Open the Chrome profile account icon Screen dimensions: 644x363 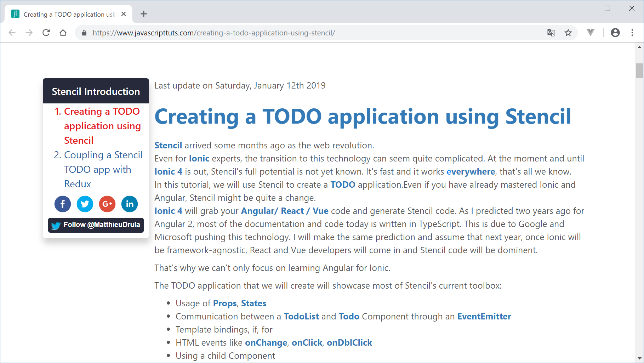click(615, 33)
